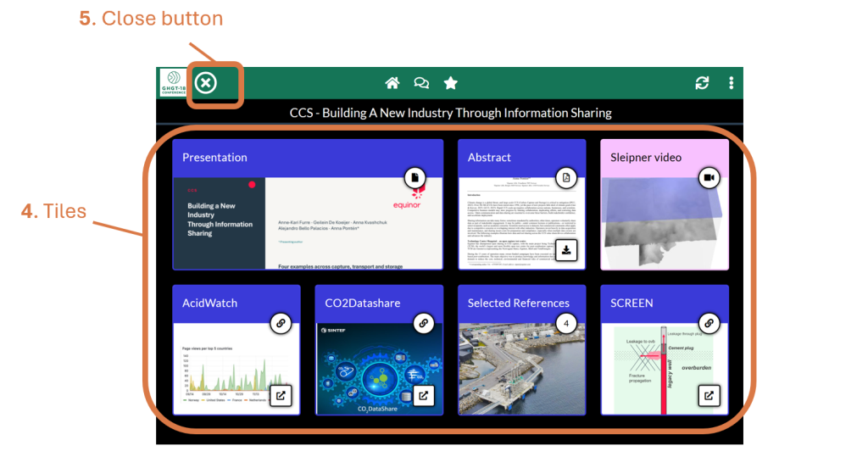Click the refresh arrows icon
This screenshot has width=868, height=468.
click(702, 83)
